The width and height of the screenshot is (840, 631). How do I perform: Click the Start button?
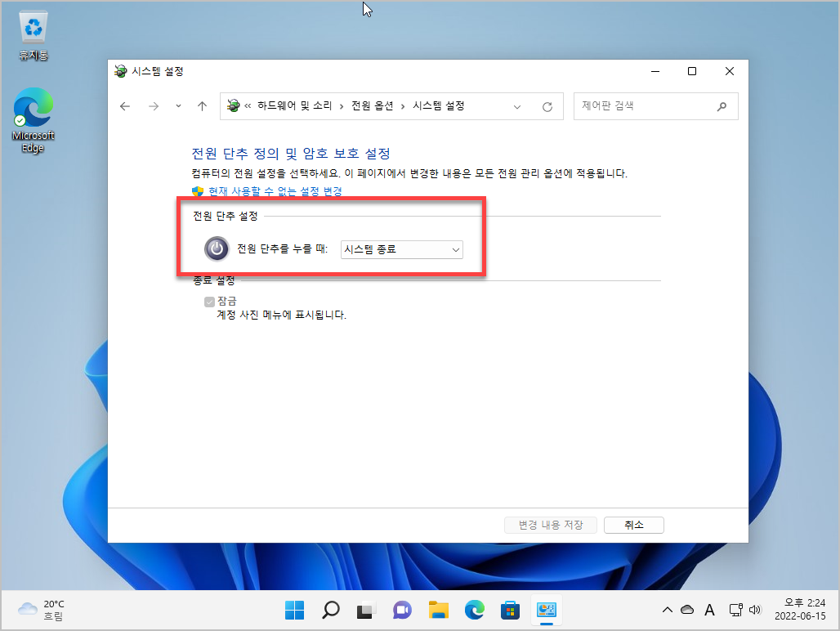pyautogui.click(x=294, y=610)
